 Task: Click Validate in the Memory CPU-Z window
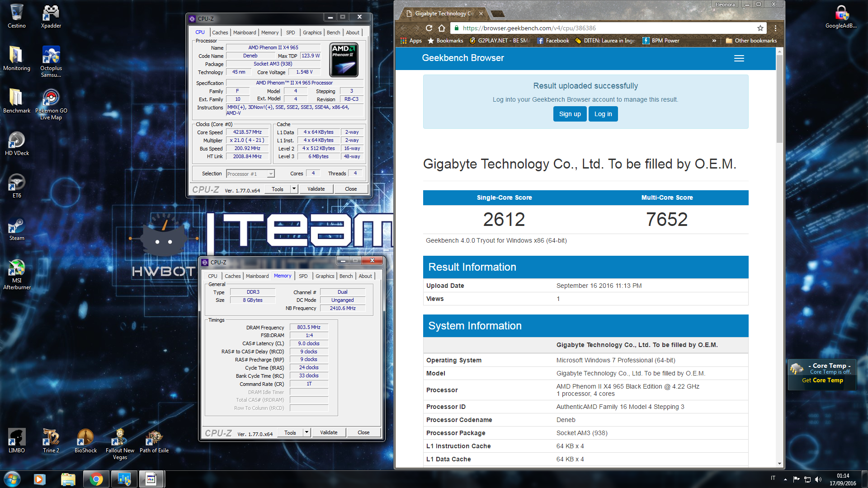coord(329,432)
